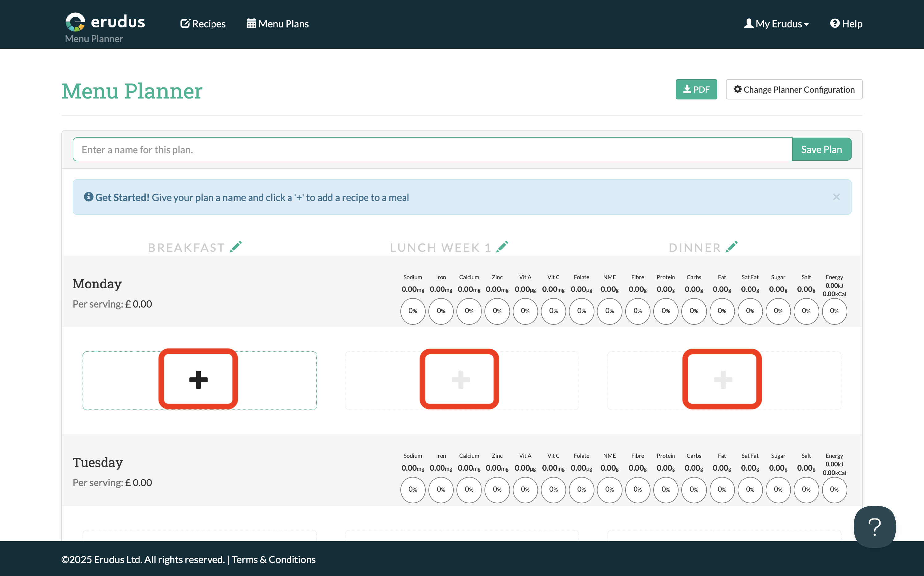Edit the Lunch Week 1 heading pencil
Image resolution: width=924 pixels, height=576 pixels.
pos(502,247)
